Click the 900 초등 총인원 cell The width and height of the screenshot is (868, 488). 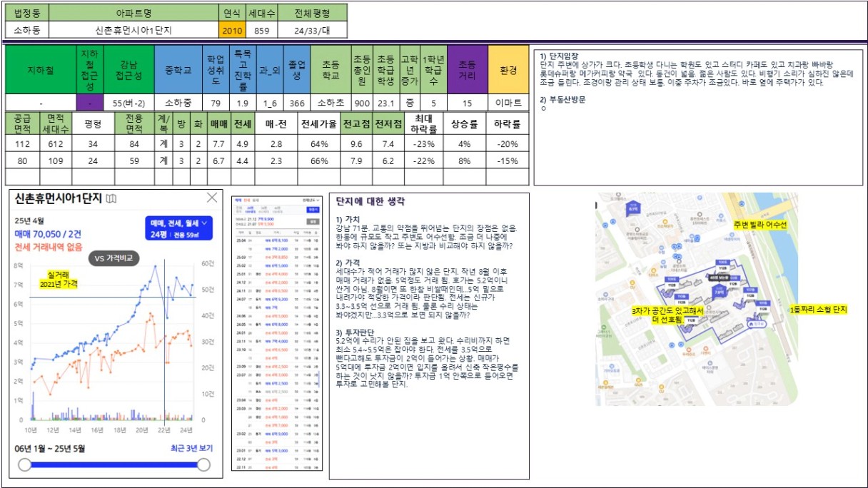click(x=361, y=103)
